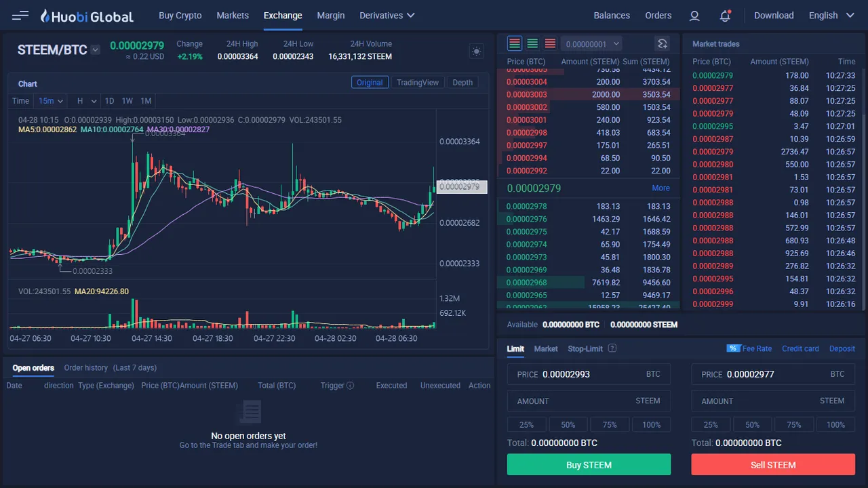
Task: Focus the sell price input field
Action: tap(773, 374)
